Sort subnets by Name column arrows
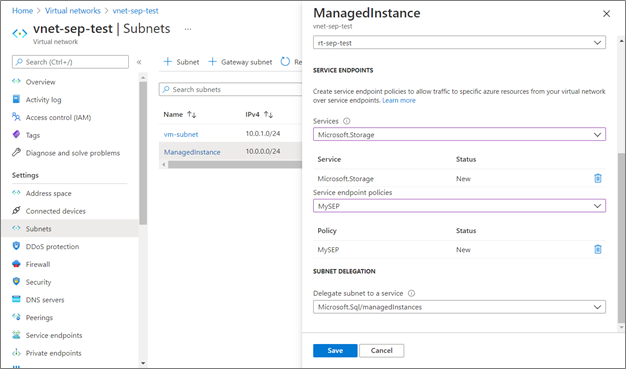The height and width of the screenshot is (369, 626). click(192, 115)
